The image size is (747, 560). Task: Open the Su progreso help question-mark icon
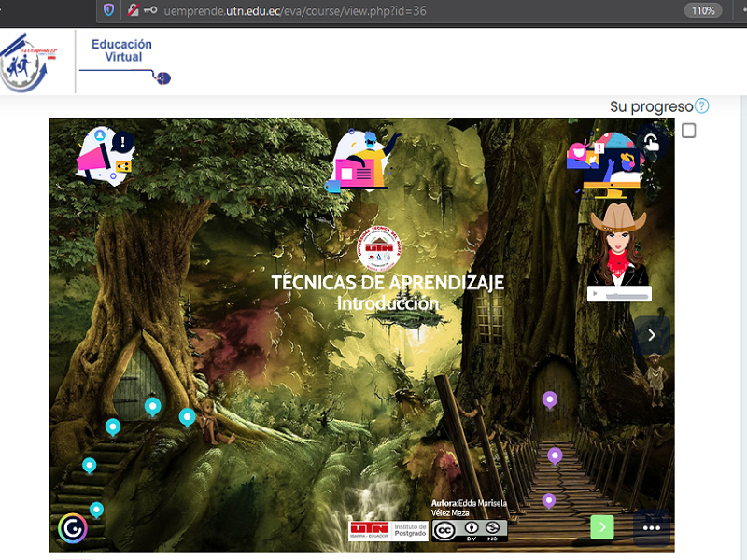pyautogui.click(x=702, y=105)
